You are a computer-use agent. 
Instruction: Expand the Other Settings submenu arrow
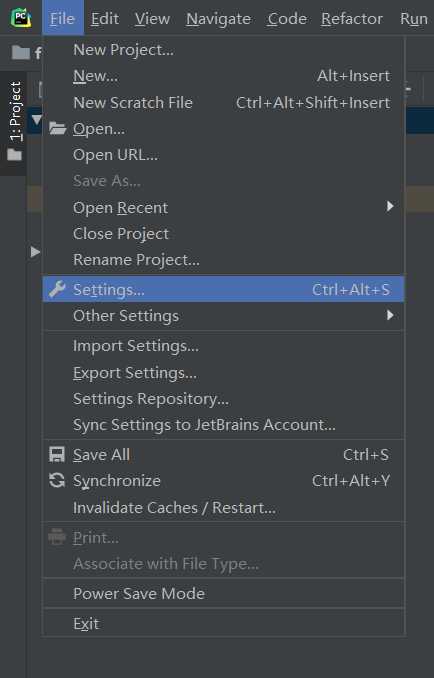click(390, 315)
